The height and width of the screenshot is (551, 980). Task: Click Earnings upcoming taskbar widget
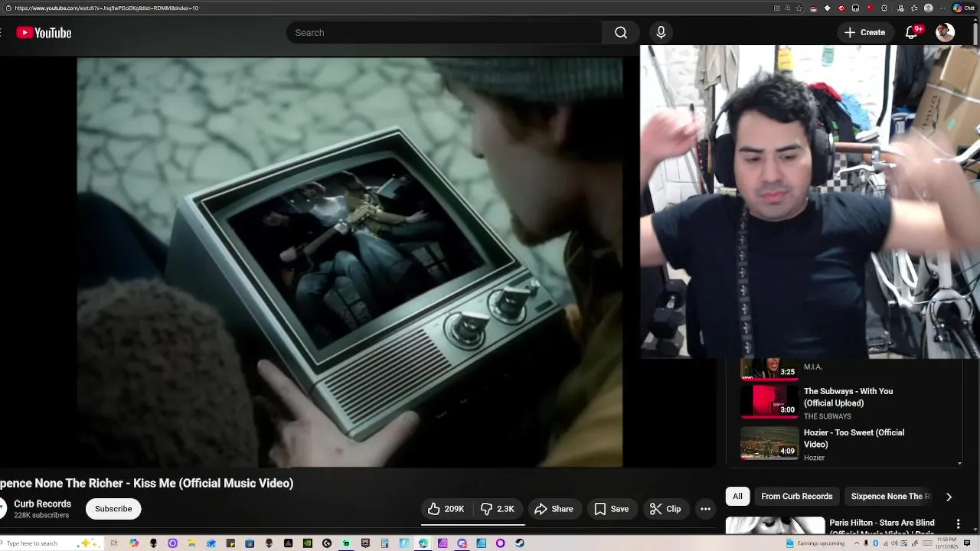point(816,543)
